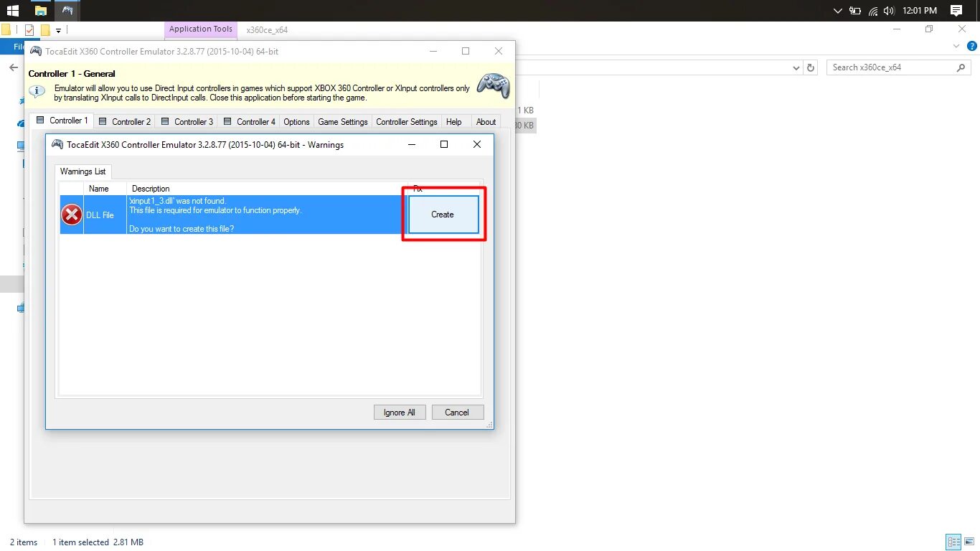Switch Explorer to the large icons view
Viewport: 980px width, 551px height.
point(970,542)
